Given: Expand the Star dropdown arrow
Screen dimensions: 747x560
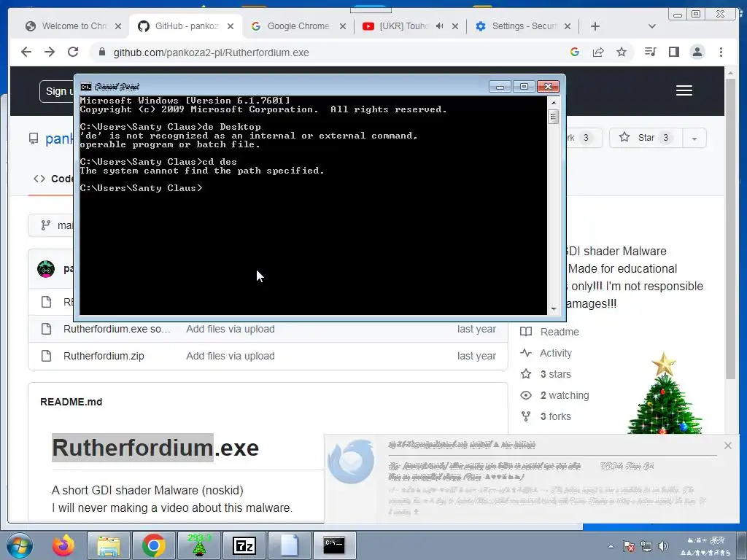Looking at the screenshot, I should 694,138.
